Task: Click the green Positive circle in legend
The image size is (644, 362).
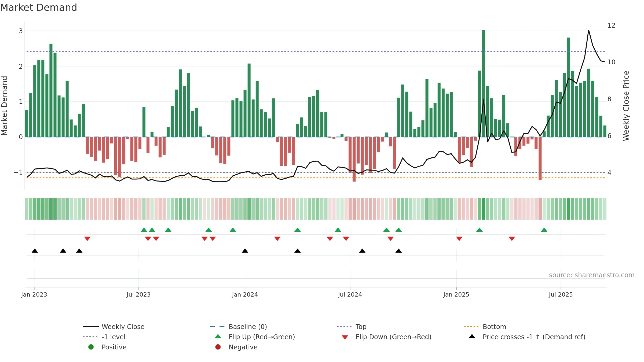Action: (91, 347)
